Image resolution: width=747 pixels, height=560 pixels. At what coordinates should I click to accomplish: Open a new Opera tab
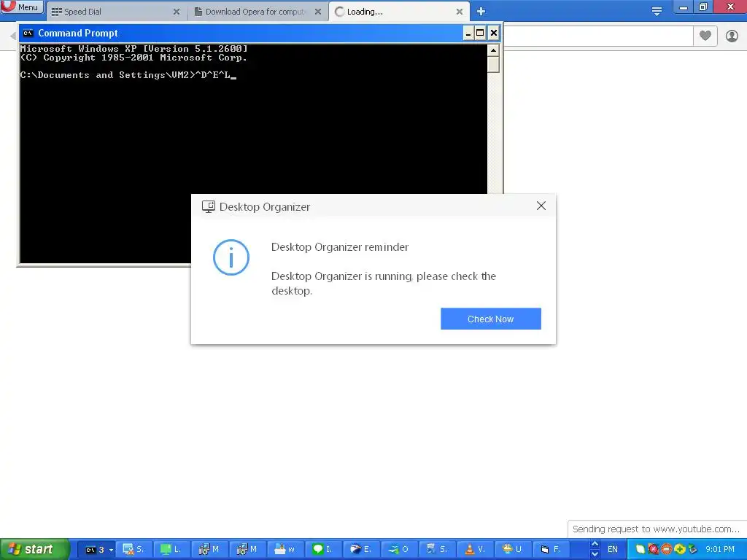(481, 12)
